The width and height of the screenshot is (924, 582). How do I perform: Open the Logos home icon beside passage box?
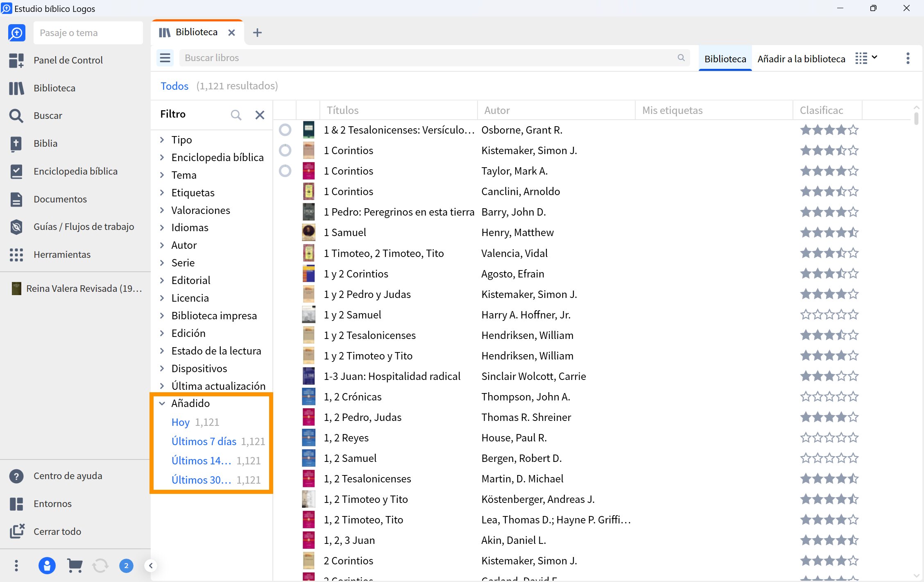[16, 33]
